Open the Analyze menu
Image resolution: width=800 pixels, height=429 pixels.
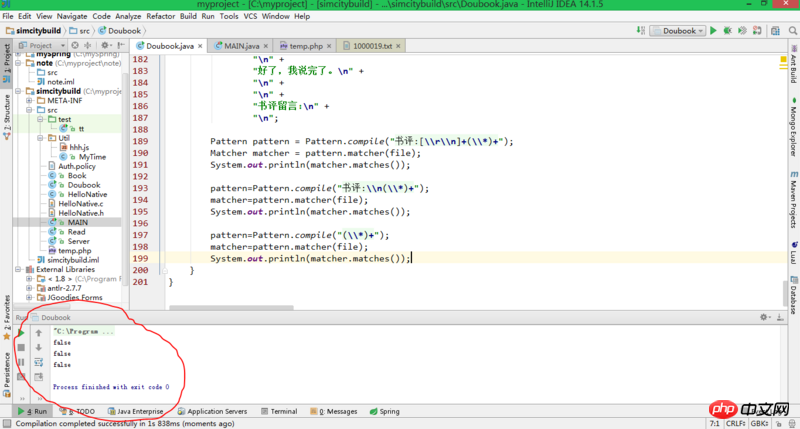[128, 16]
